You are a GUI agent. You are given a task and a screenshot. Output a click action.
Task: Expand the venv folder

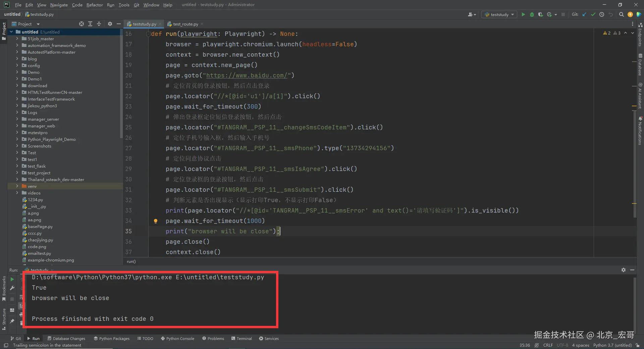[17, 186]
